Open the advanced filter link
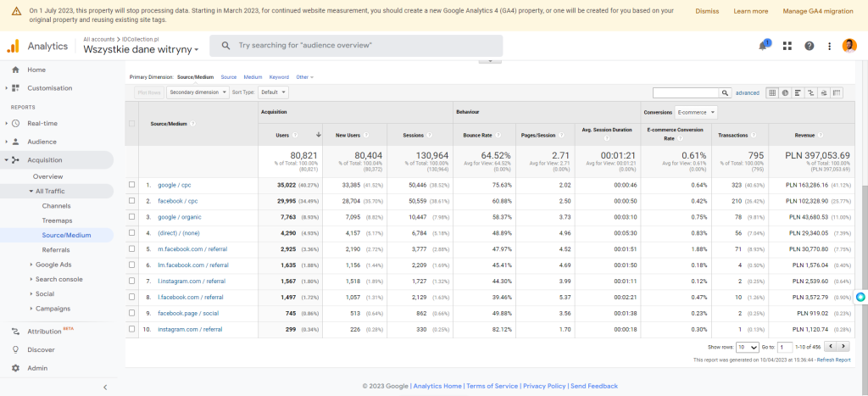 pos(748,93)
